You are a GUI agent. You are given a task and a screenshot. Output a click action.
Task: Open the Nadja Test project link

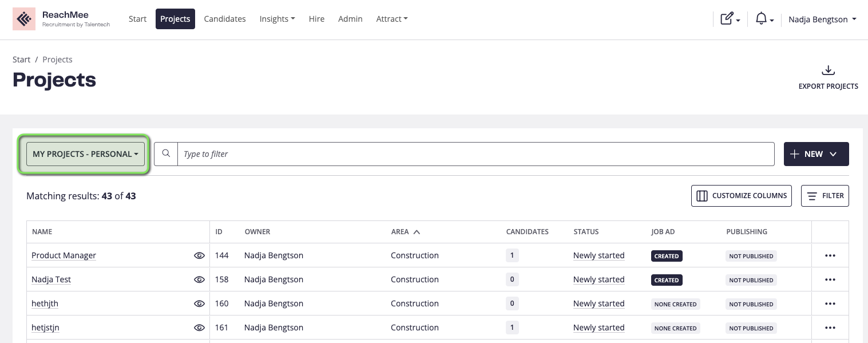click(51, 279)
